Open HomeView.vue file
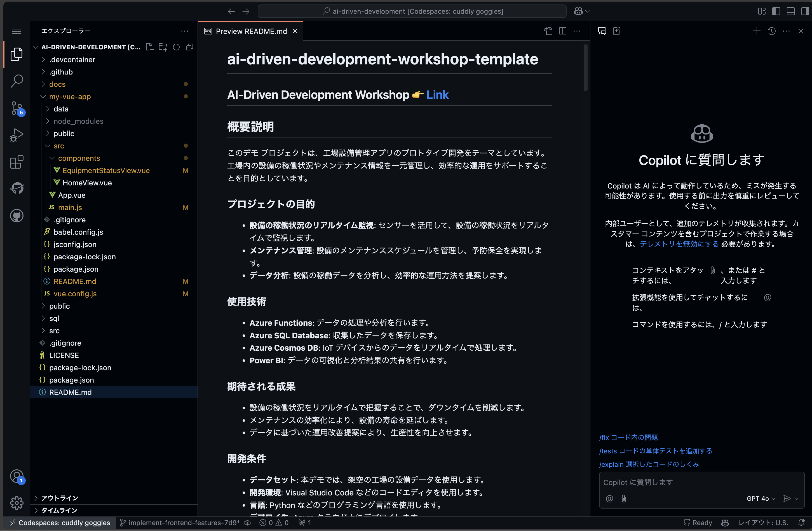812x531 pixels. coord(114,183)
